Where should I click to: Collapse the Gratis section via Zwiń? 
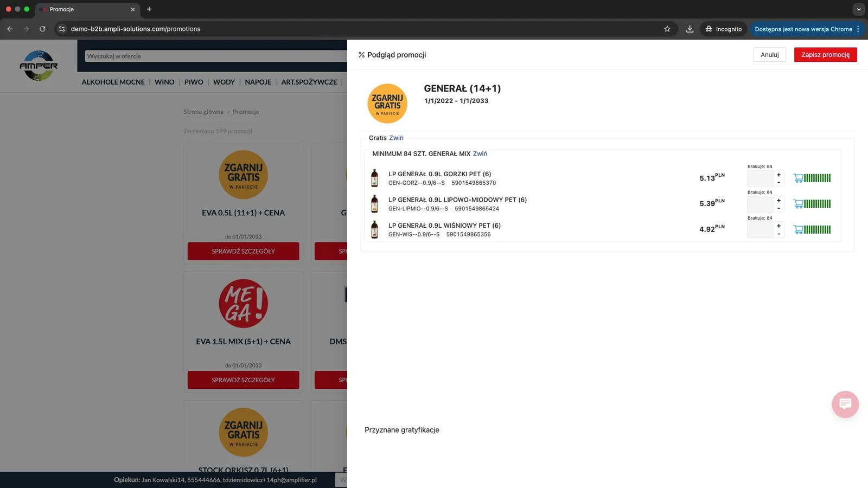coord(396,138)
